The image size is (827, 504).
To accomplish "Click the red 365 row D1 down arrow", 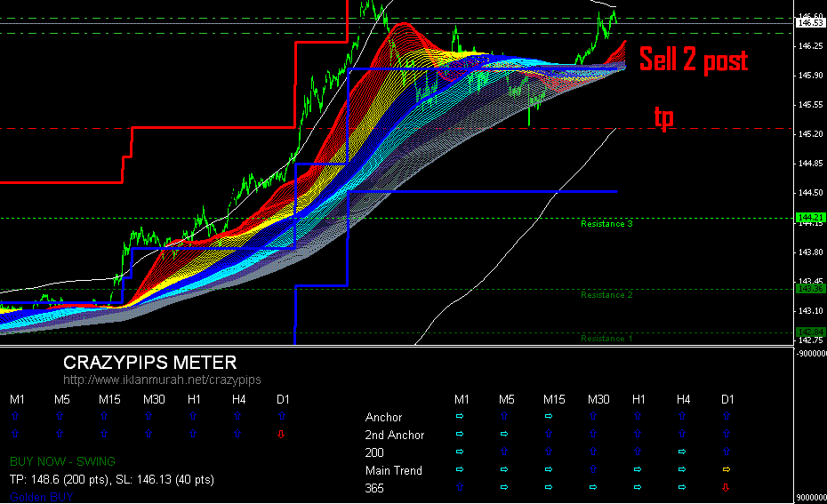I will 727,488.
